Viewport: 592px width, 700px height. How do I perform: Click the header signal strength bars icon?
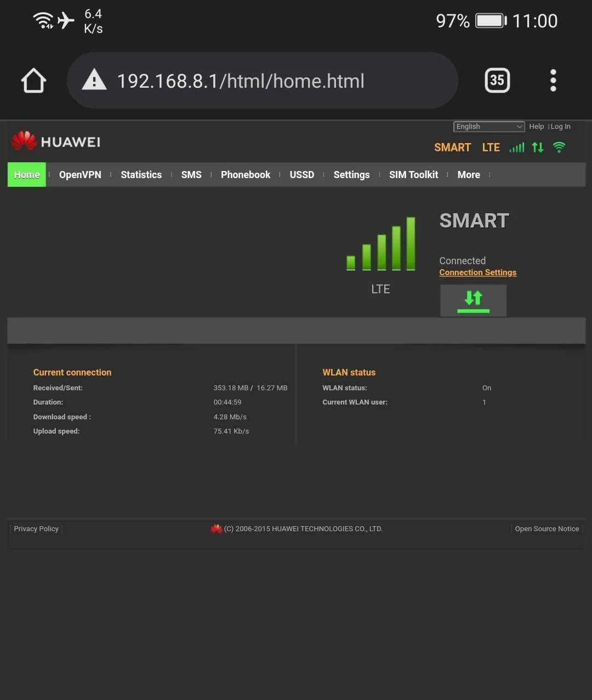517,147
